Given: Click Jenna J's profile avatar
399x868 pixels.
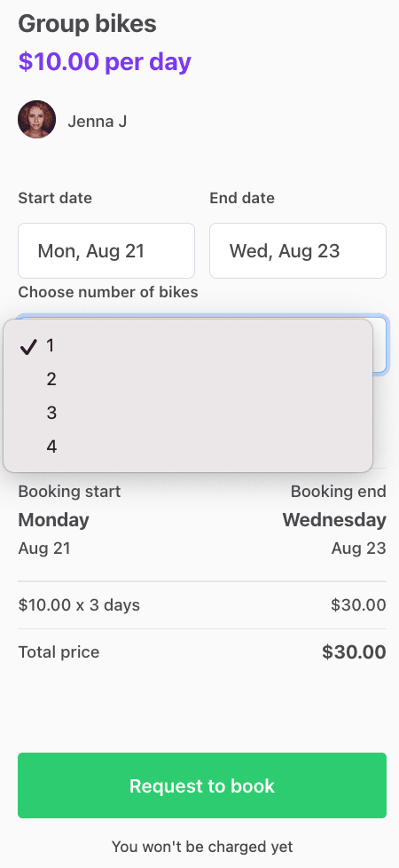Looking at the screenshot, I should tap(36, 119).
